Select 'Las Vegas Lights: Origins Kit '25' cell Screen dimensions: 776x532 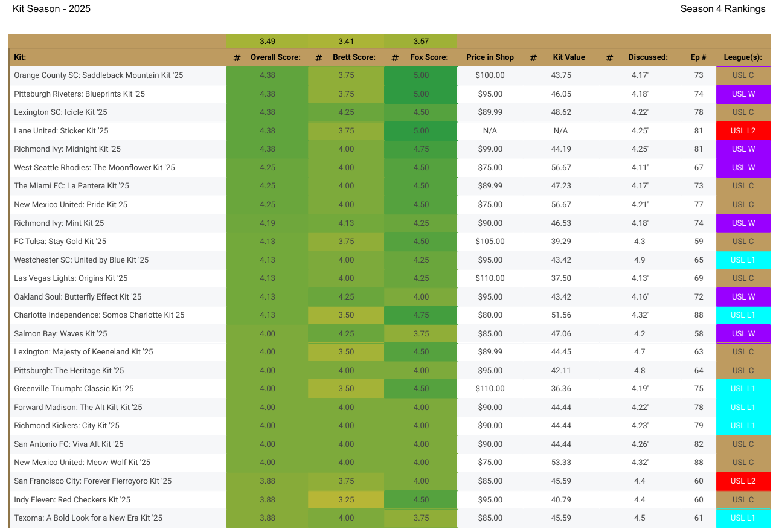point(118,278)
